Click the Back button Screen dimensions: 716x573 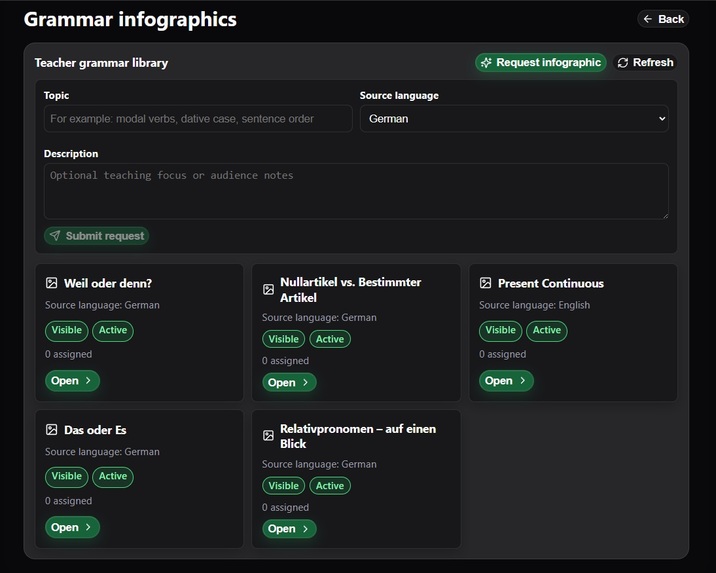click(x=663, y=19)
